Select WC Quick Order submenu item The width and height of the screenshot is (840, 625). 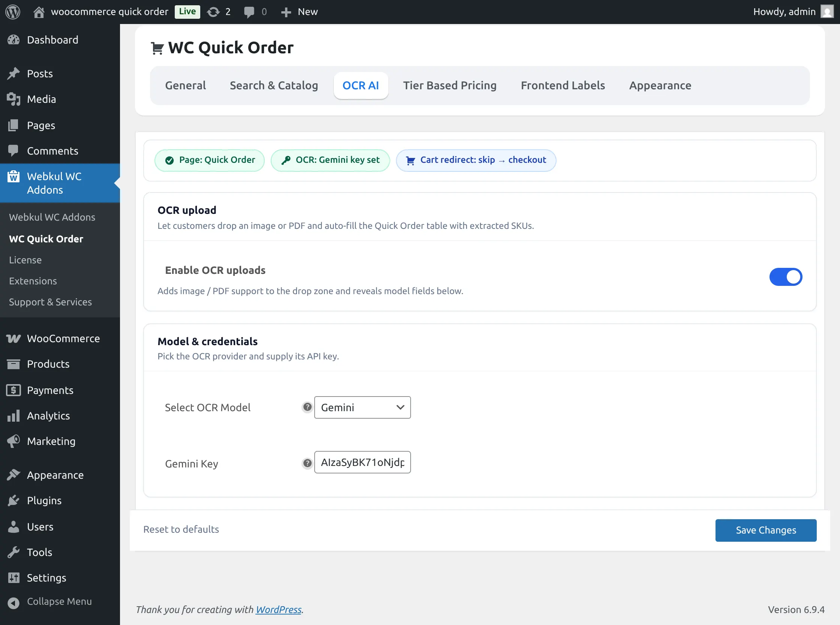click(x=46, y=239)
